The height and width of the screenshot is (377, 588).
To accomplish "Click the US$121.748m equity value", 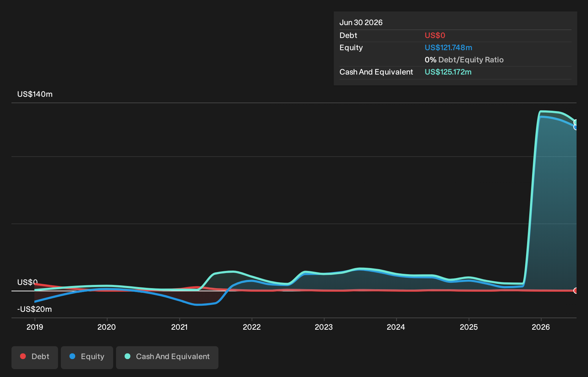I will pyautogui.click(x=448, y=48).
